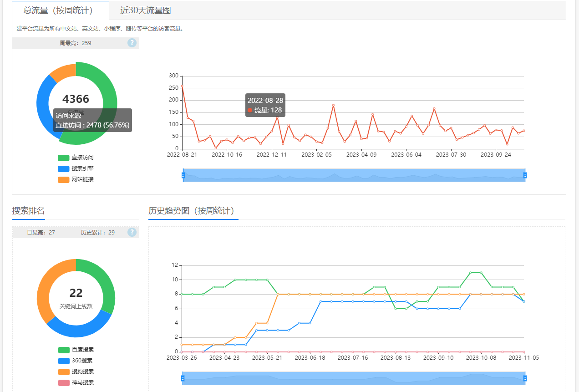Image resolution: width=579 pixels, height=392 pixels.
Task: Click the 周最高：259 label
Action: (75, 43)
